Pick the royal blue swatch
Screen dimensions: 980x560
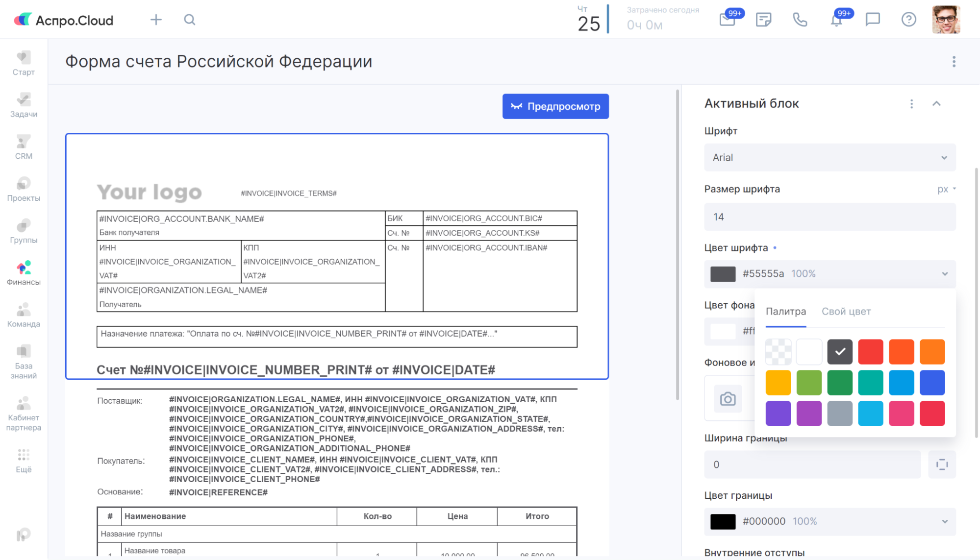coord(932,383)
